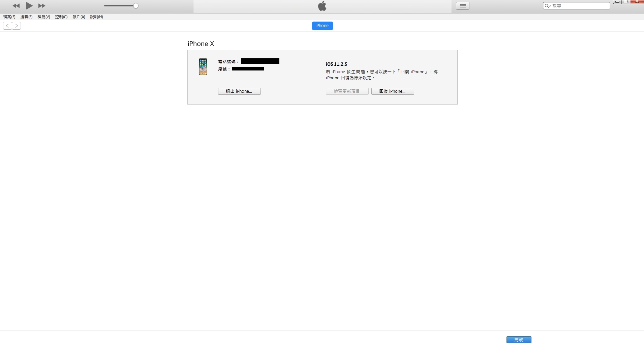
Task: Open the 編輯(E) menu
Action: click(27, 17)
